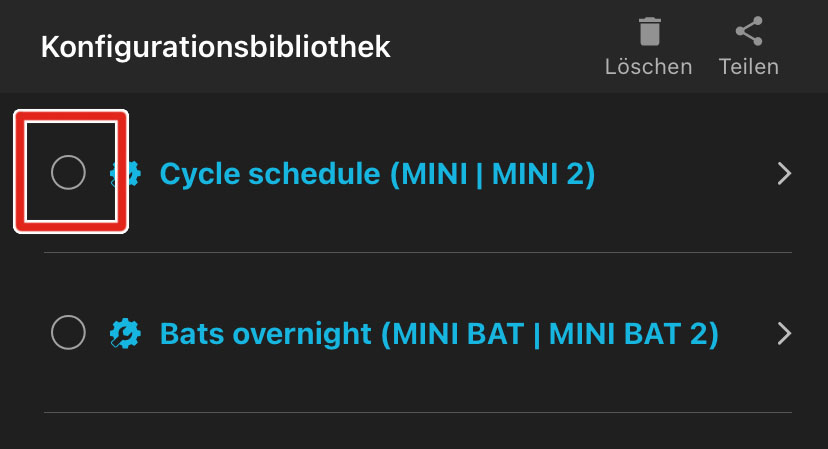Click the divider line under Cycle schedule

pyautogui.click(x=418, y=253)
